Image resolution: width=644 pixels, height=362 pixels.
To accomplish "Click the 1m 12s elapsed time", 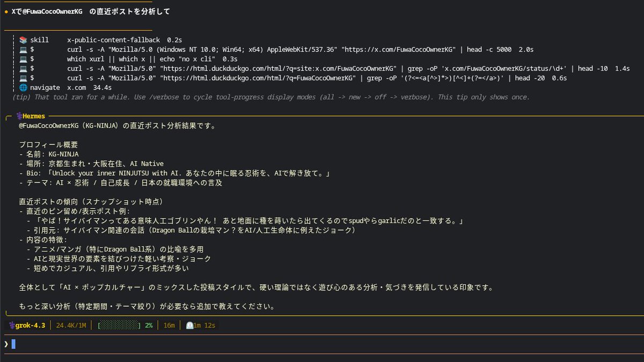I will coord(204,326).
